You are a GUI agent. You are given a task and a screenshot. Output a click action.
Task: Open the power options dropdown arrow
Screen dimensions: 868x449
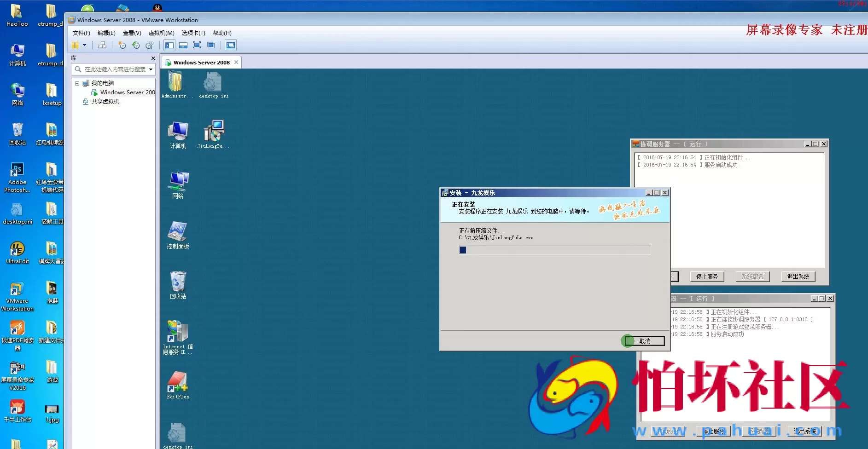pos(84,45)
